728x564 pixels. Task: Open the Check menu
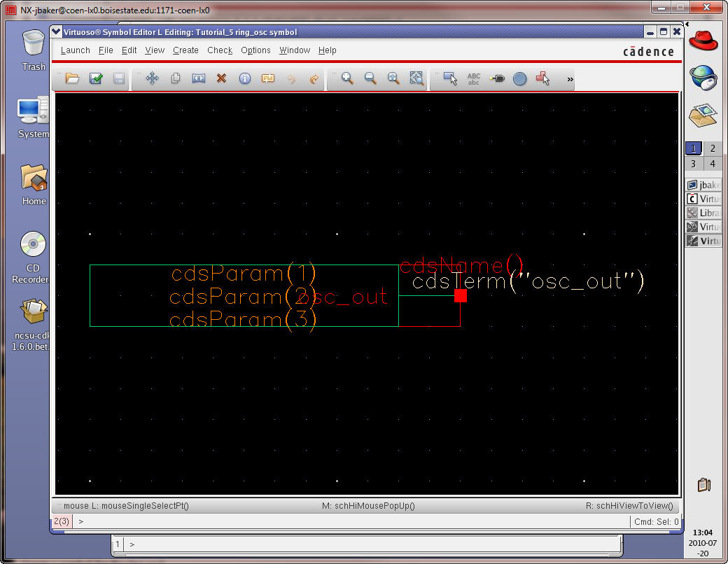tap(220, 50)
